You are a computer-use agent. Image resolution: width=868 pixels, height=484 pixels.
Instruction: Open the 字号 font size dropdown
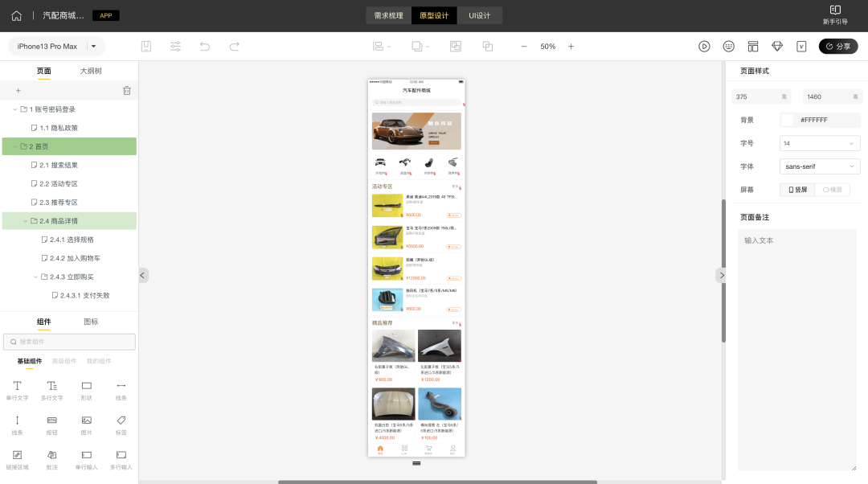pyautogui.click(x=819, y=143)
